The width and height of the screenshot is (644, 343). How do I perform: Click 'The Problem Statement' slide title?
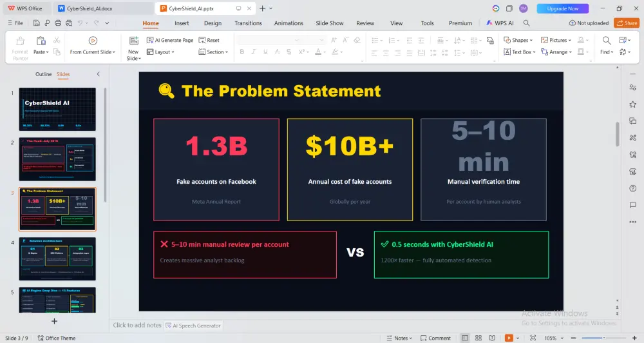coord(281,91)
